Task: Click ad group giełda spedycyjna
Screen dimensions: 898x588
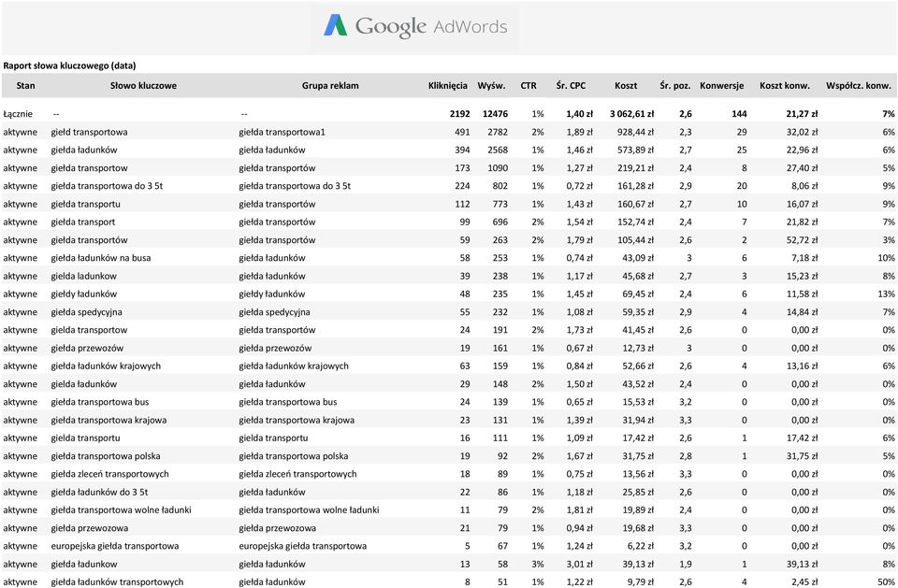Action: point(274,312)
